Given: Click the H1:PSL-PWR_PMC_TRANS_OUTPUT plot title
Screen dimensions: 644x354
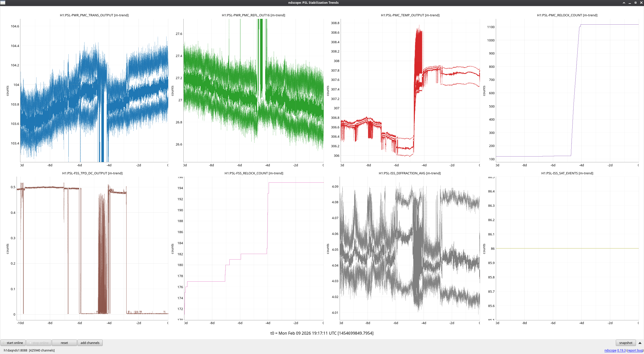Looking at the screenshot, I should (94, 15).
